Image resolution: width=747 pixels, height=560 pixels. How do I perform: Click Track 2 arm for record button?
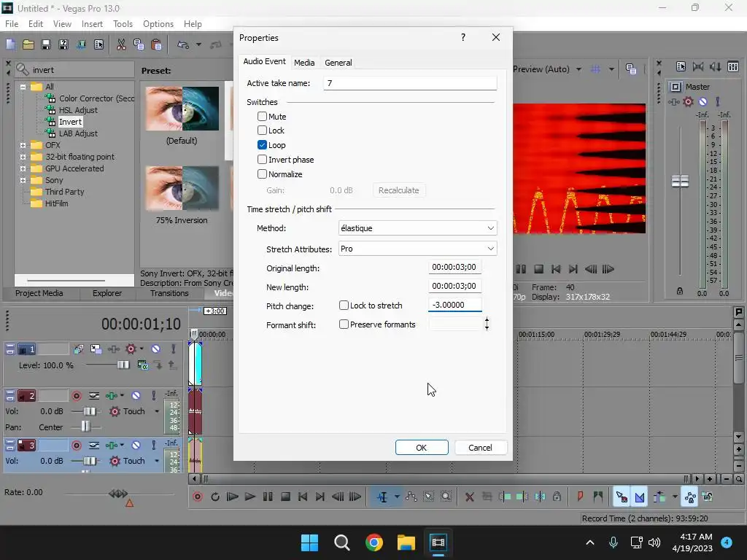pyautogui.click(x=76, y=395)
